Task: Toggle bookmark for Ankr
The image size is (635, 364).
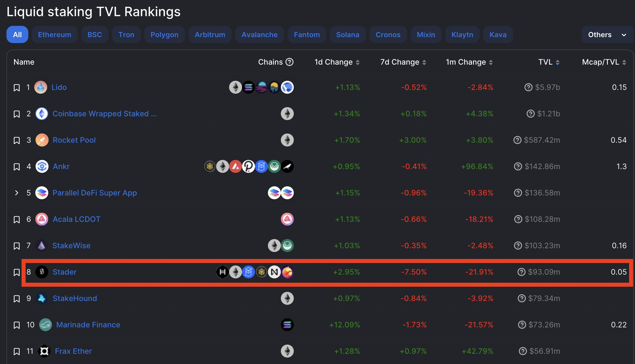Action: coord(17,167)
